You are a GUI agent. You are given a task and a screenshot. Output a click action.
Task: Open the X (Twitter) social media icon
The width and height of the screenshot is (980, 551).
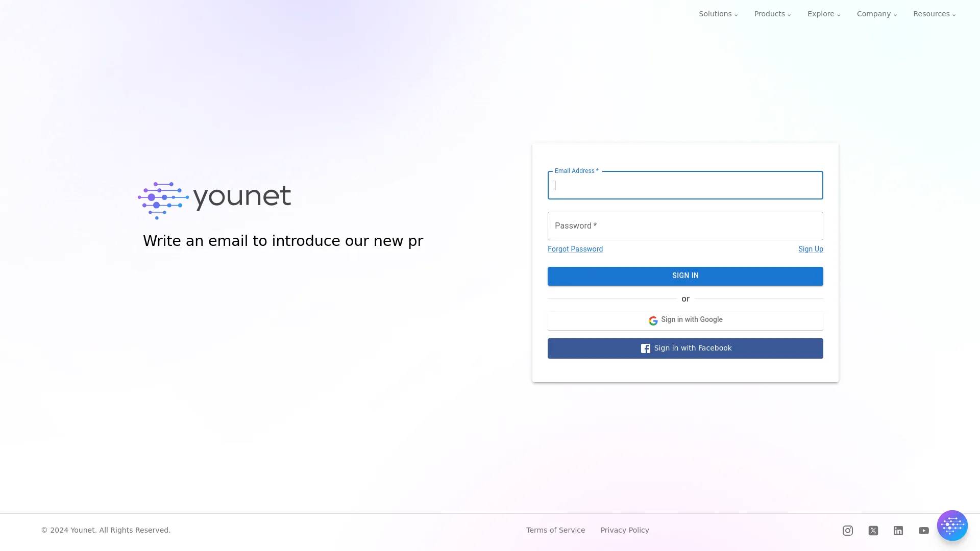[873, 530]
